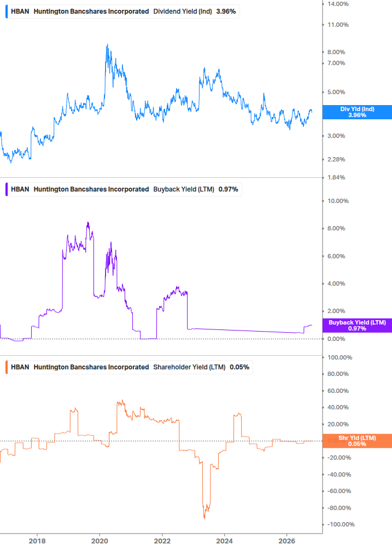Click the 0.97% value in the Buyback Yield legend
Screen dimensions: 392x550
(x=229, y=189)
